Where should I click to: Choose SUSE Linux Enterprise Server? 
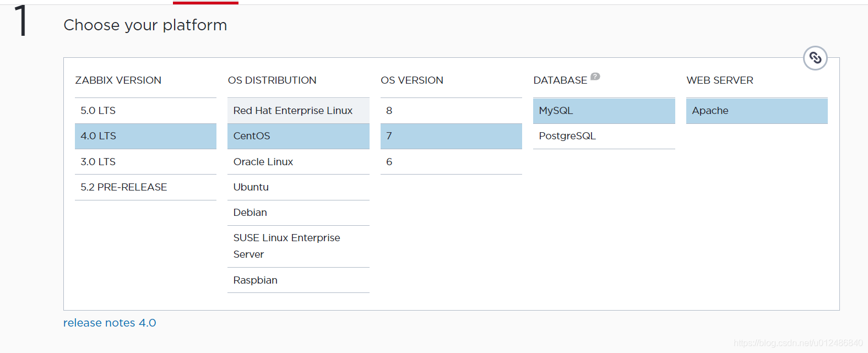[x=299, y=246]
